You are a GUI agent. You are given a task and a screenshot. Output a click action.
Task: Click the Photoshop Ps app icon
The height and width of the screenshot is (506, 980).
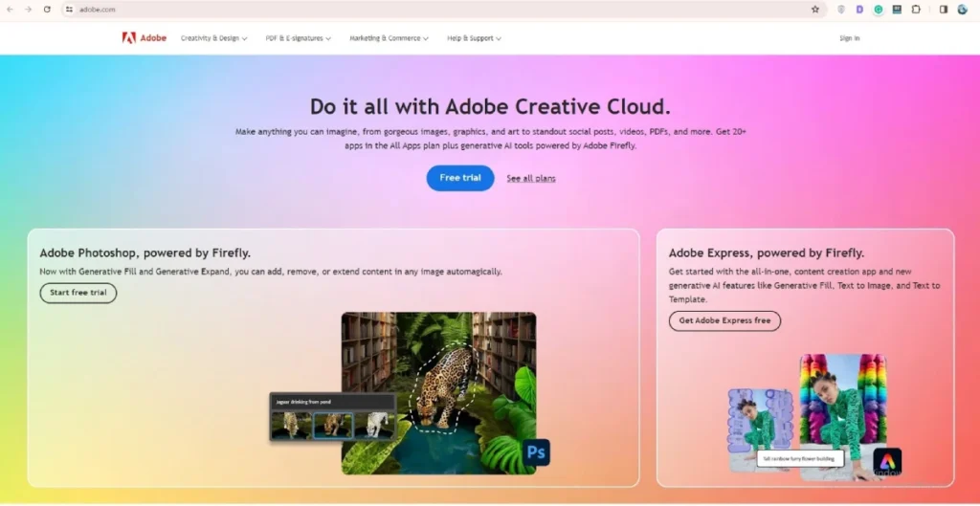[537, 451]
